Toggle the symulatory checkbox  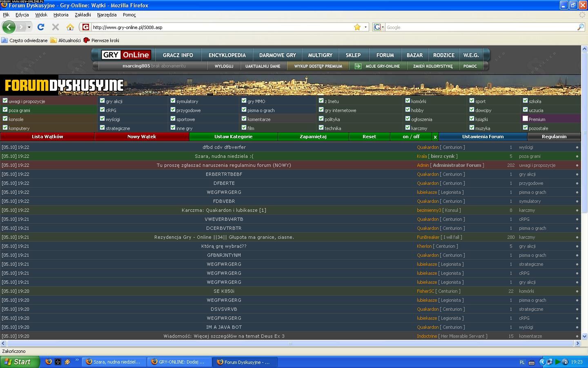click(x=173, y=101)
